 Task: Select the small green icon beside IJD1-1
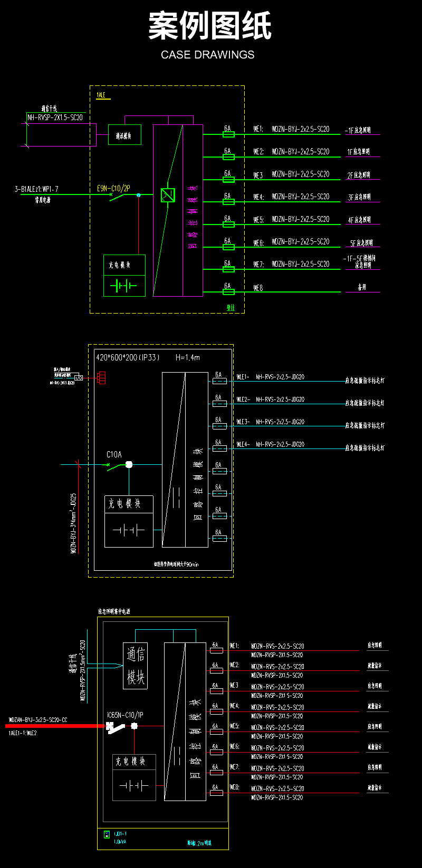tap(107, 834)
